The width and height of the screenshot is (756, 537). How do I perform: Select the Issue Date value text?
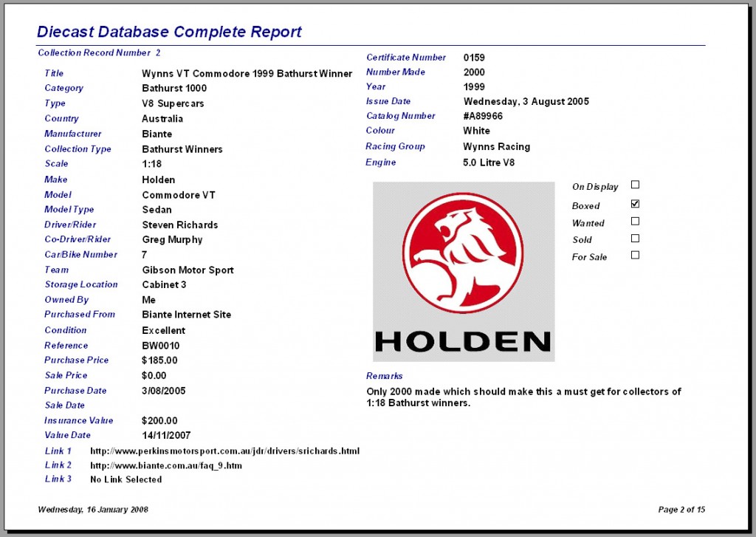pos(526,102)
